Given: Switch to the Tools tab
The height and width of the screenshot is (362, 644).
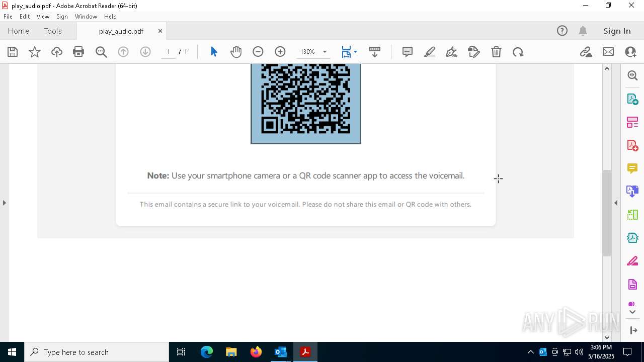Looking at the screenshot, I should point(53,31).
